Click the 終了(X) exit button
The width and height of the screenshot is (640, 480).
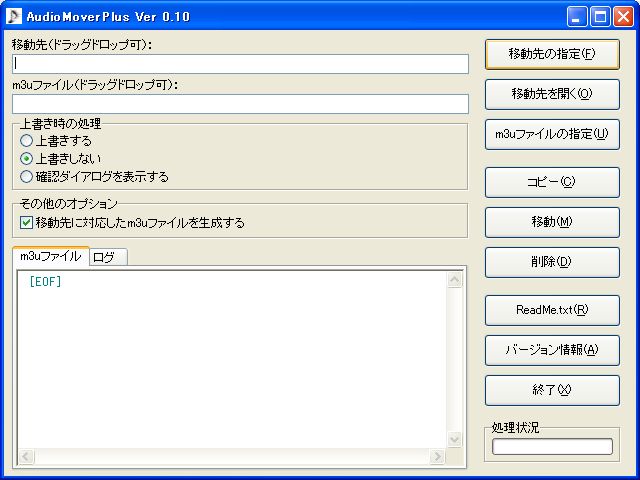(552, 390)
